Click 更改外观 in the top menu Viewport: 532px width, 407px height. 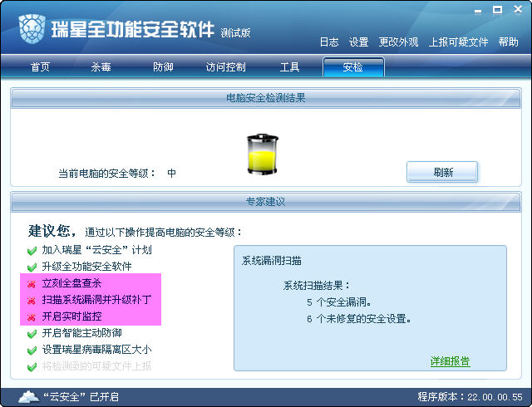pos(398,42)
